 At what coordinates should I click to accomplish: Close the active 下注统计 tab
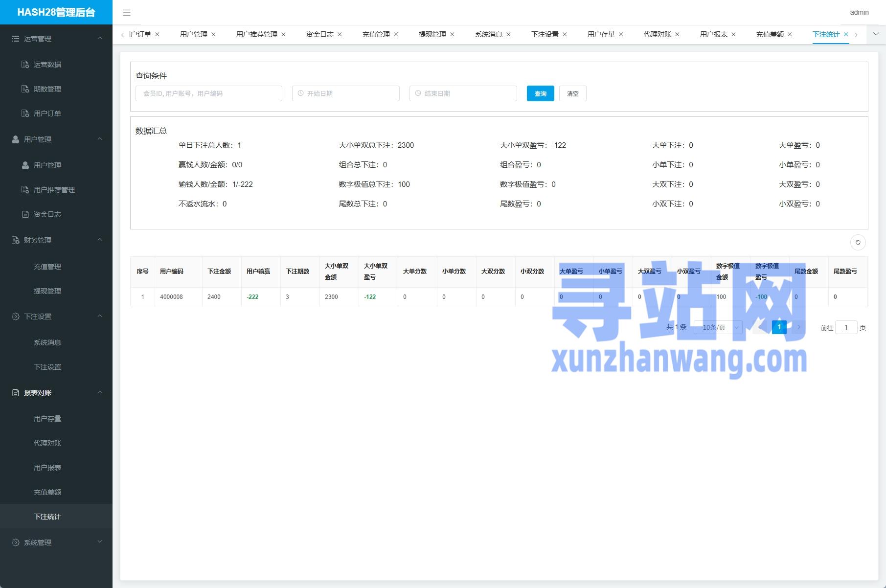[x=846, y=34]
